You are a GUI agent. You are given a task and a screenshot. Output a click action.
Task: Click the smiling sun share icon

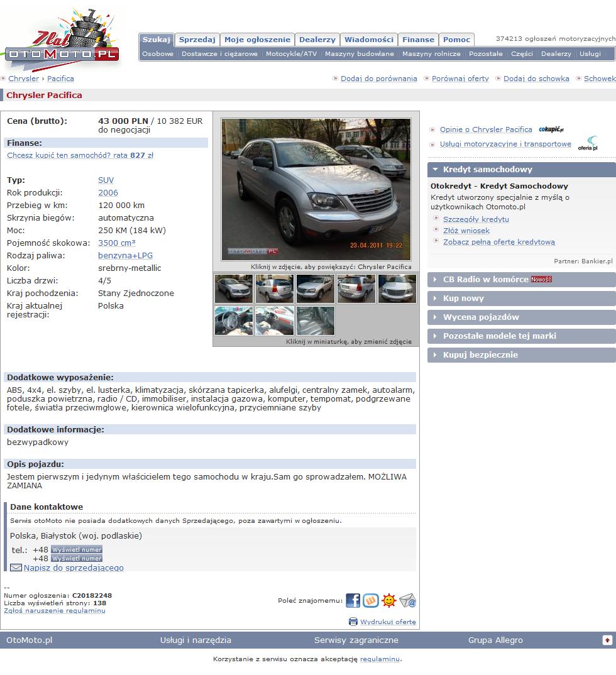click(x=389, y=601)
